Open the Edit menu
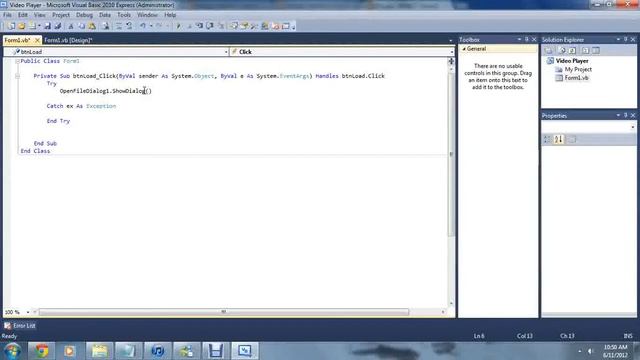 pyautogui.click(x=23, y=15)
